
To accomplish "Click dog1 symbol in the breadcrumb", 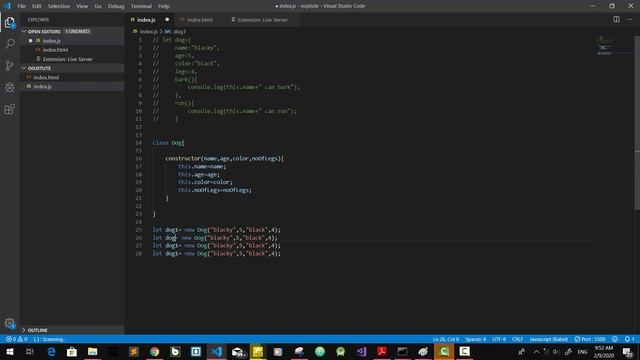I will [x=180, y=31].
